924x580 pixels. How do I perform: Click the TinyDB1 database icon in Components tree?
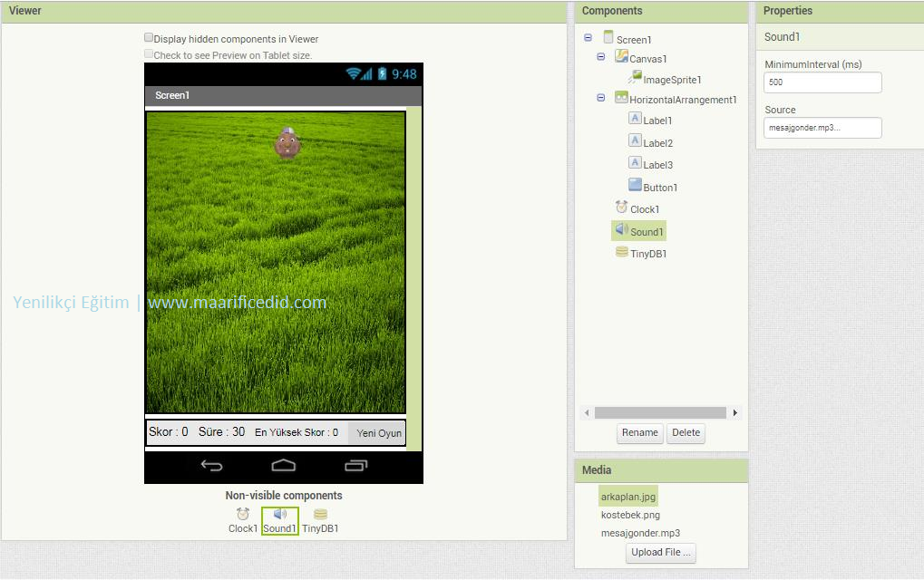[x=622, y=251]
